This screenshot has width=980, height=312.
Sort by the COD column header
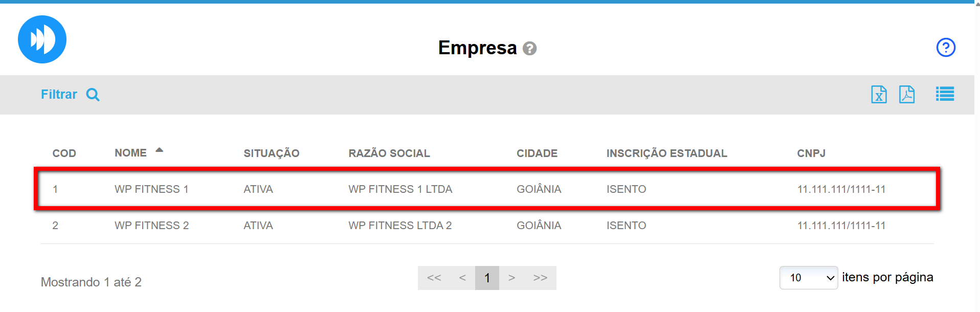pos(64,153)
